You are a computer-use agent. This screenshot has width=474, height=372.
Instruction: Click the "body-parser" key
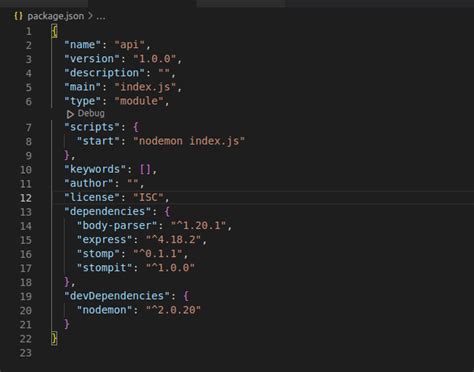point(117,226)
